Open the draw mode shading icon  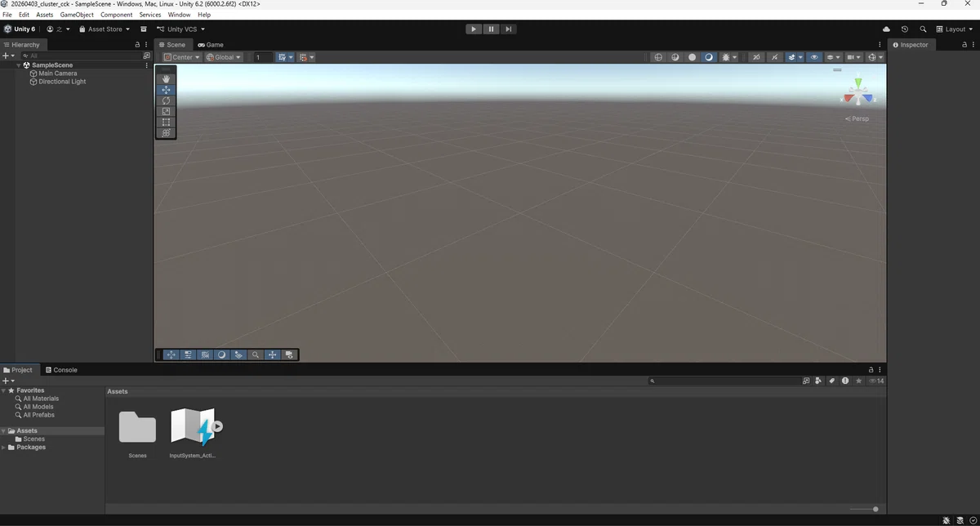[x=728, y=57]
